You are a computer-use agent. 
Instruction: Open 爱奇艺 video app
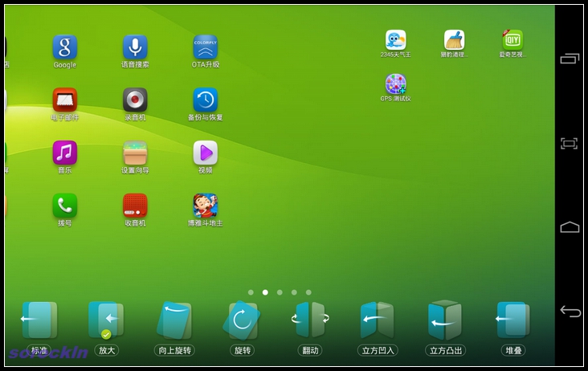pos(512,39)
